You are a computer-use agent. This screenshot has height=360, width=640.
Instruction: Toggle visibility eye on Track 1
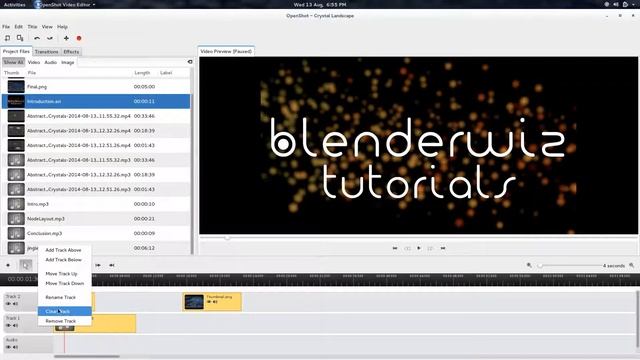[x=8, y=325]
